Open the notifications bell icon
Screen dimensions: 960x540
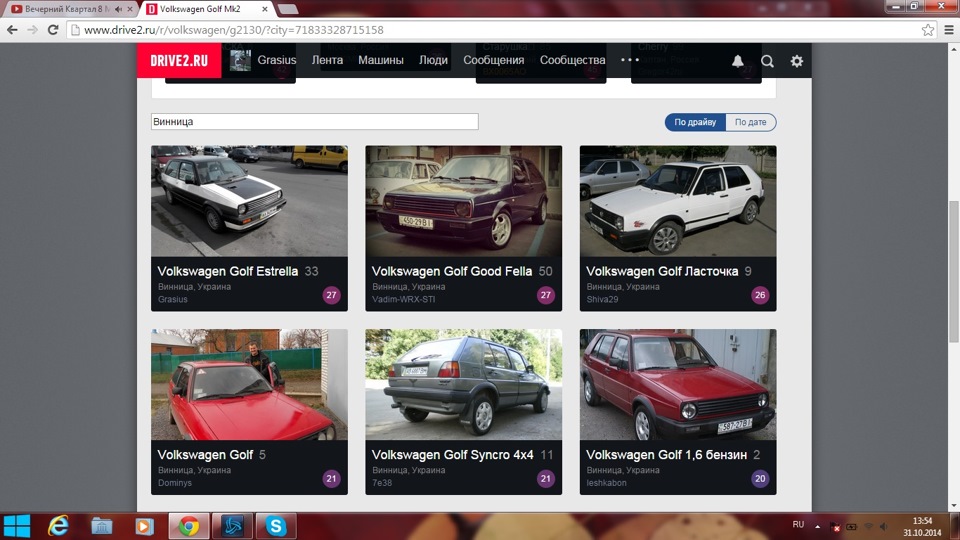(738, 61)
